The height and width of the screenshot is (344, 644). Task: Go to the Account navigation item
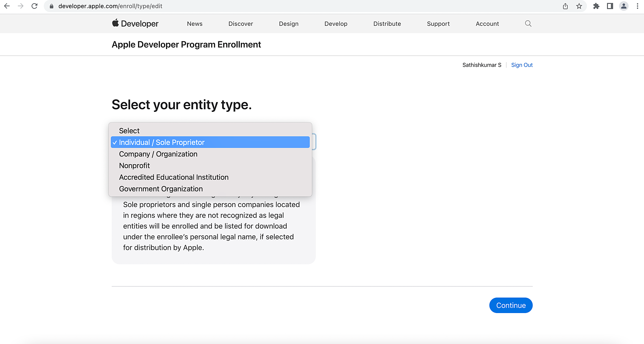click(x=487, y=24)
